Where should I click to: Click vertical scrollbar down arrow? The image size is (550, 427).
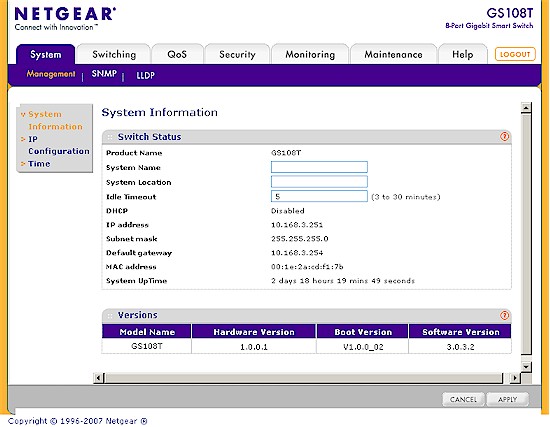pos(526,367)
